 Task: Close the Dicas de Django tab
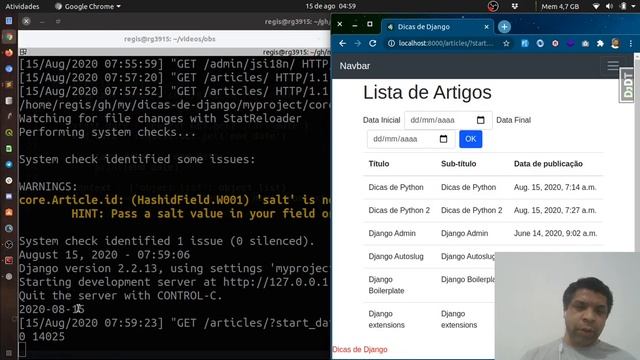point(486,27)
